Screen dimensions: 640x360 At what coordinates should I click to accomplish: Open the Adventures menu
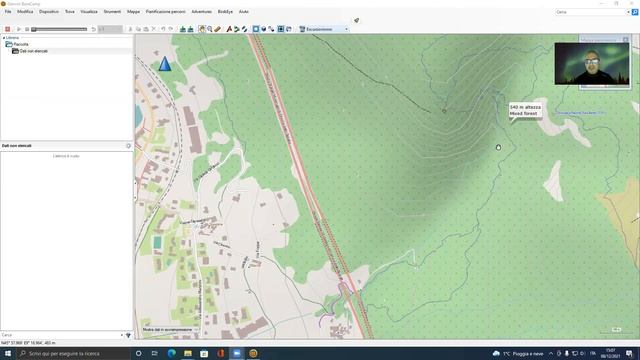coord(202,12)
